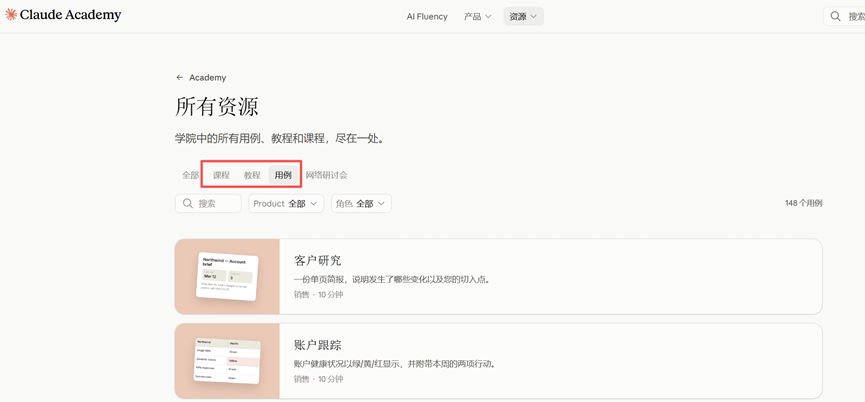Click the 销售 · 10 分钟 text under 客户研究
This screenshot has width=865, height=402.
click(318, 294)
